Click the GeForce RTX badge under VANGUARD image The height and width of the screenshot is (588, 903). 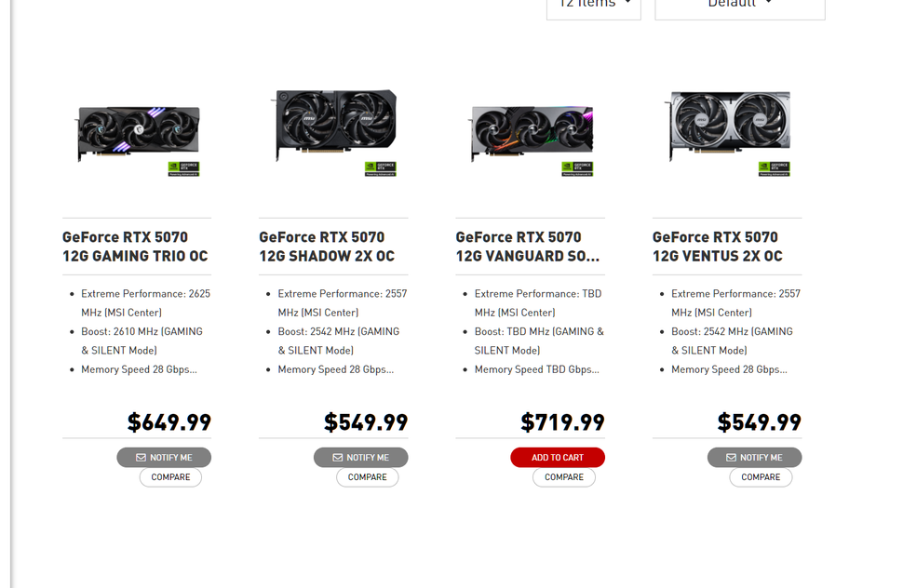click(577, 168)
